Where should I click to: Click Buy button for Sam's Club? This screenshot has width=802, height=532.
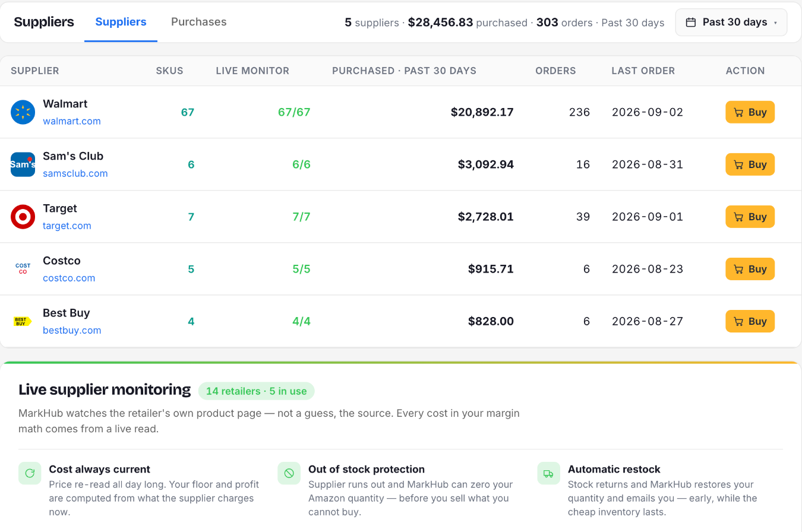pyautogui.click(x=750, y=164)
